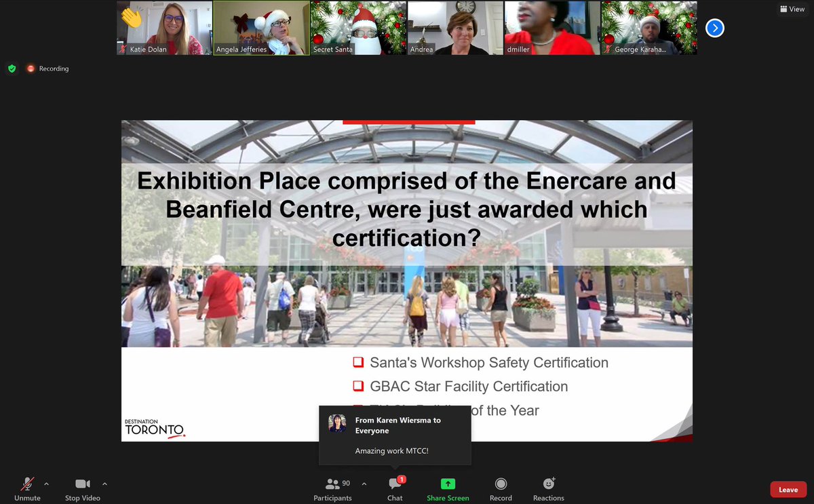Expand video options arrow beside Stop Video
This screenshot has width=814, height=504.
coord(104,484)
